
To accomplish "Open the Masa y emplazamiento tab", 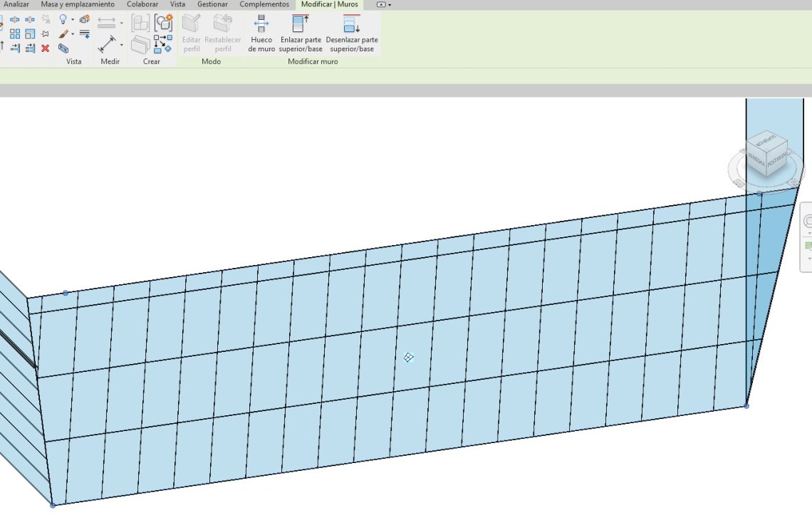I will (x=78, y=4).
